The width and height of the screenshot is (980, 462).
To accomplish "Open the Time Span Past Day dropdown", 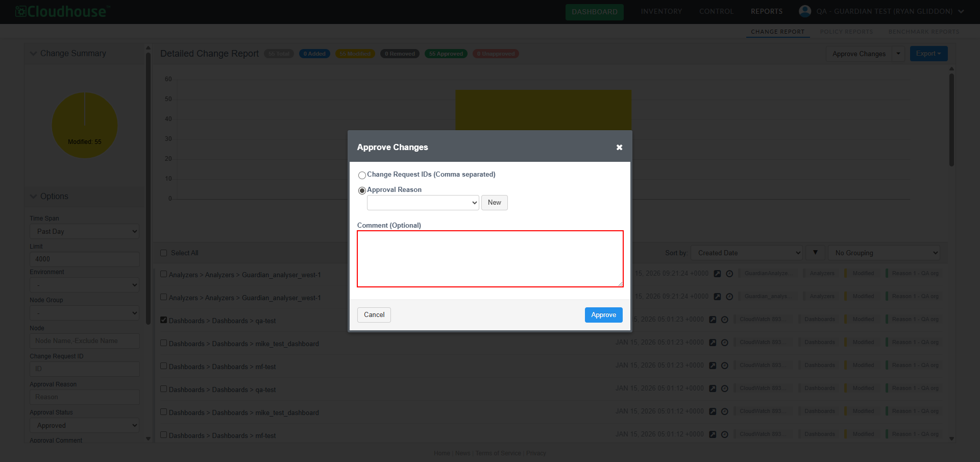I will click(85, 231).
